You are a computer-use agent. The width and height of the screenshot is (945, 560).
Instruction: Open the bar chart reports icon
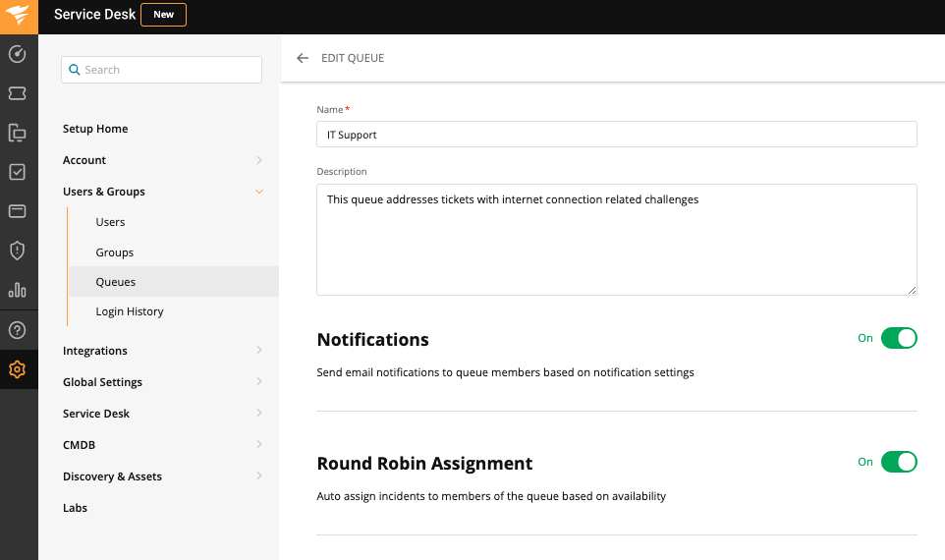pos(17,290)
